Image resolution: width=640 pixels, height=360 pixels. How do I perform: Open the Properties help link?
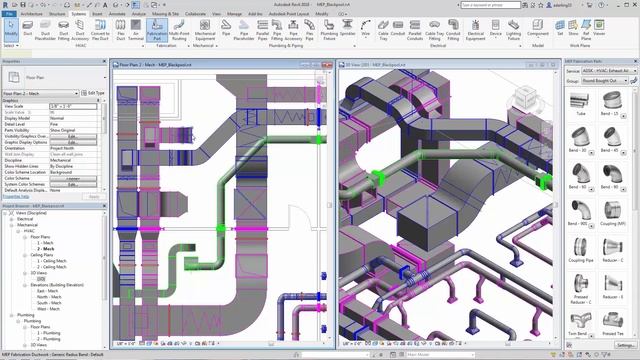pyautogui.click(x=16, y=196)
